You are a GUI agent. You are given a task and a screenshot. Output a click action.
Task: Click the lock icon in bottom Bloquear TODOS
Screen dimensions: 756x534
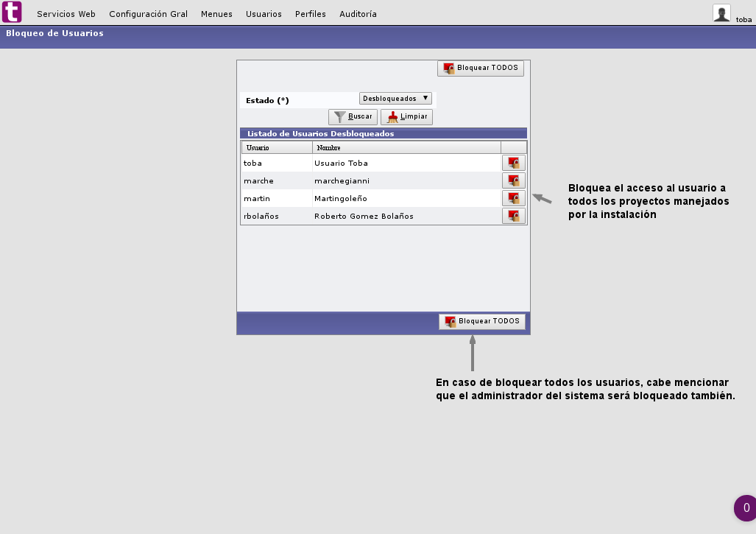(x=450, y=321)
